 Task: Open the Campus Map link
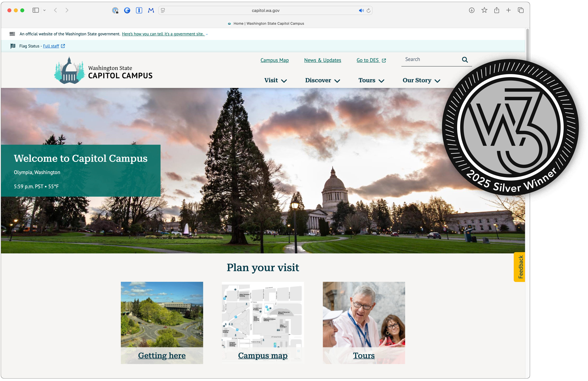tap(274, 60)
